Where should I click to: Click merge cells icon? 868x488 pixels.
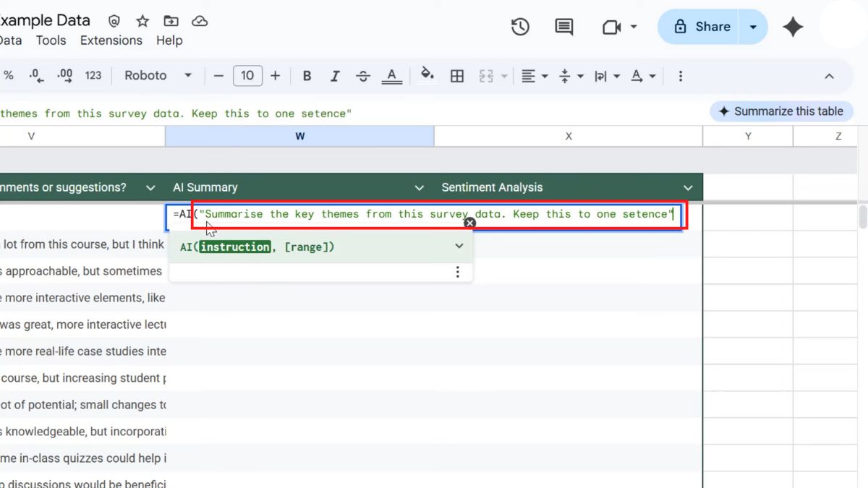pyautogui.click(x=486, y=76)
